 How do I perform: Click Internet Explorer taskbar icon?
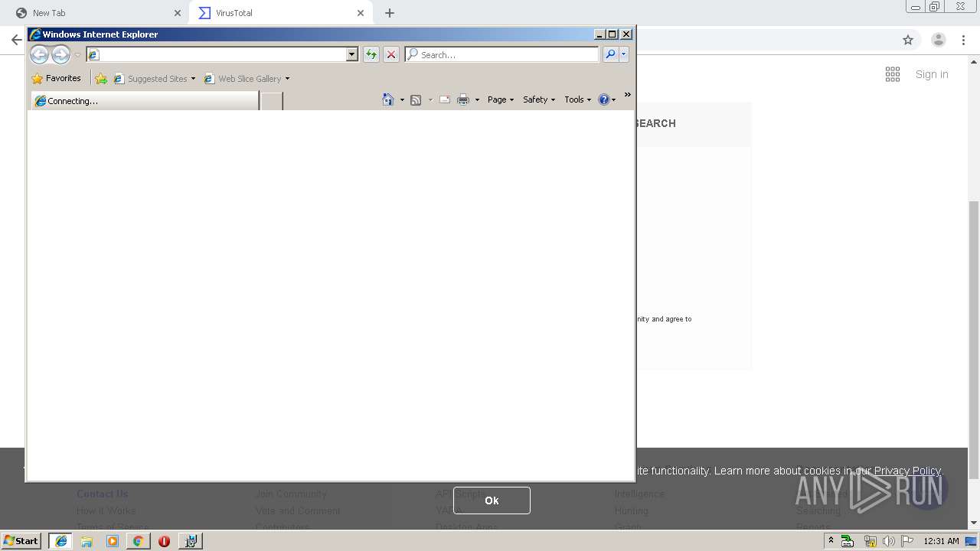tap(60, 541)
